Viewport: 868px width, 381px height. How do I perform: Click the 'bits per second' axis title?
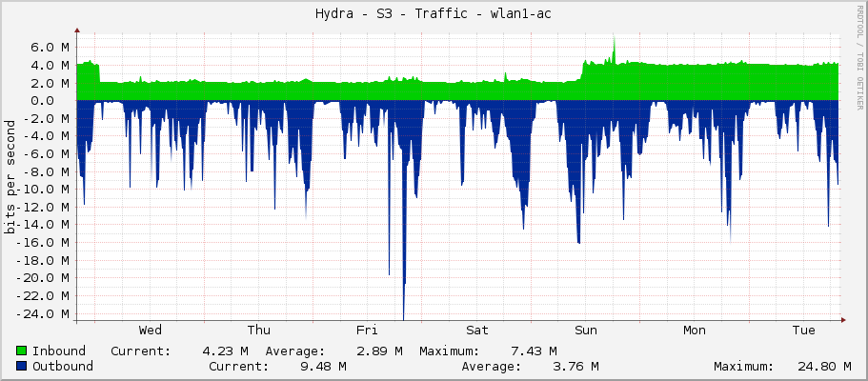(10, 177)
